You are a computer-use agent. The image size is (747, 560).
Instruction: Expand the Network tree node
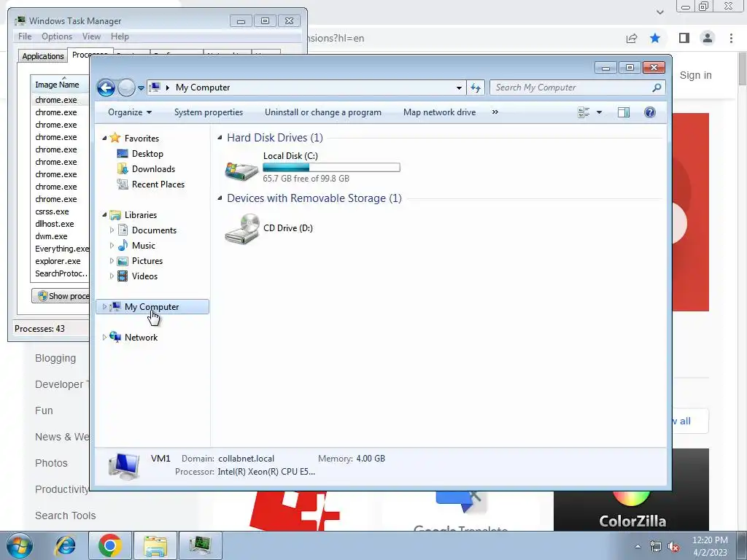coord(104,337)
